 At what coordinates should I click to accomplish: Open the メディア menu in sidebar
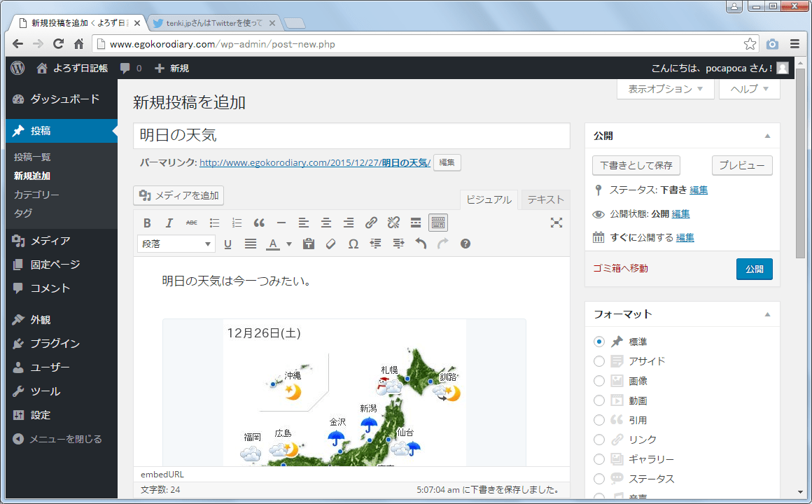click(50, 241)
